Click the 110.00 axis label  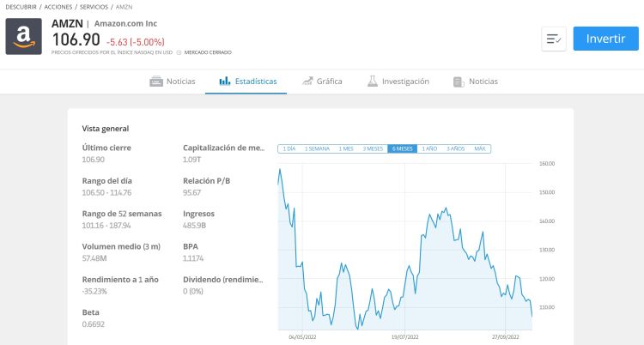547,307
